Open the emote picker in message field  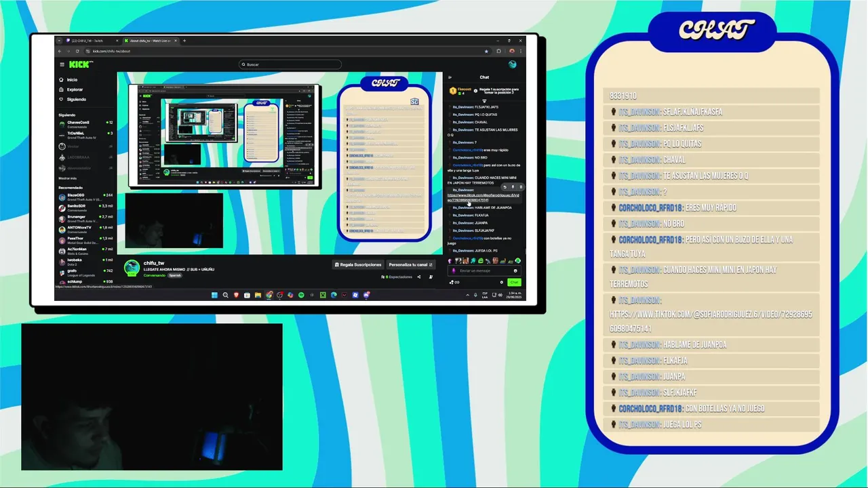pos(515,271)
